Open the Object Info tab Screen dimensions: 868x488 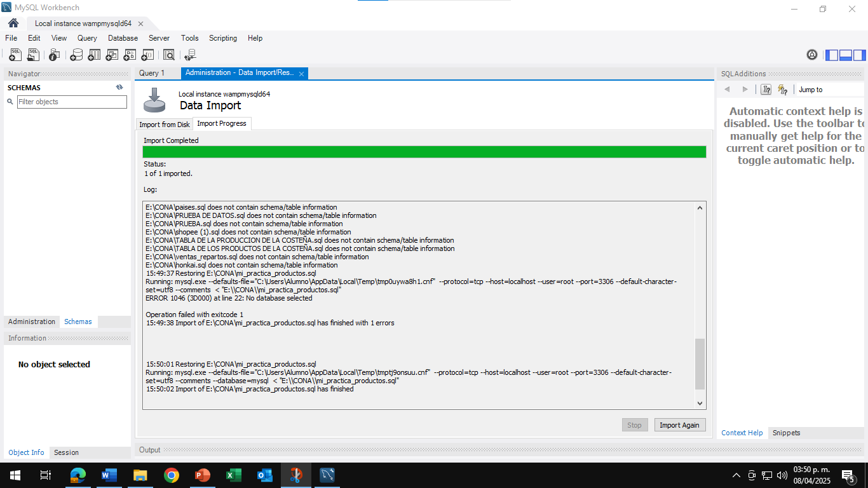click(27, 452)
